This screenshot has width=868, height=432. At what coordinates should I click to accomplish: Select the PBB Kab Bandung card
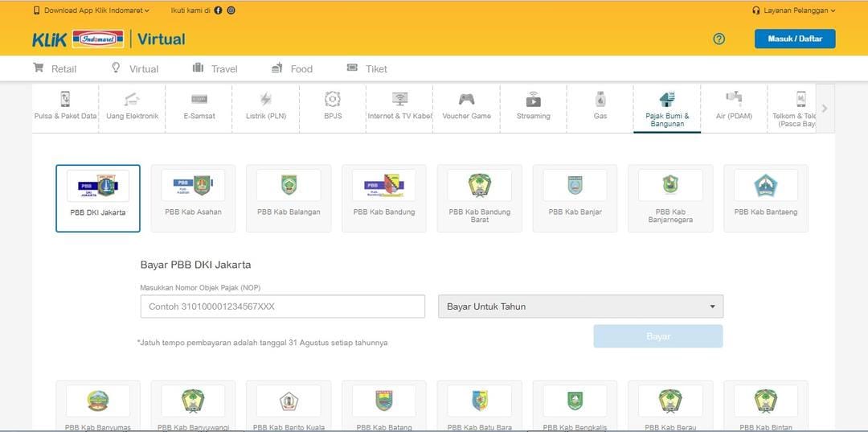(x=384, y=198)
